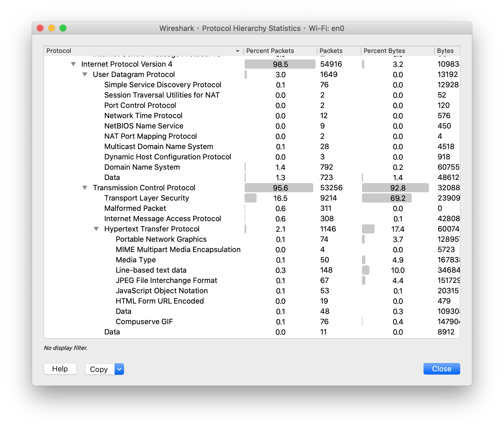
Task: Collapse the Transmission Control Protocol branch
Action: pos(85,188)
